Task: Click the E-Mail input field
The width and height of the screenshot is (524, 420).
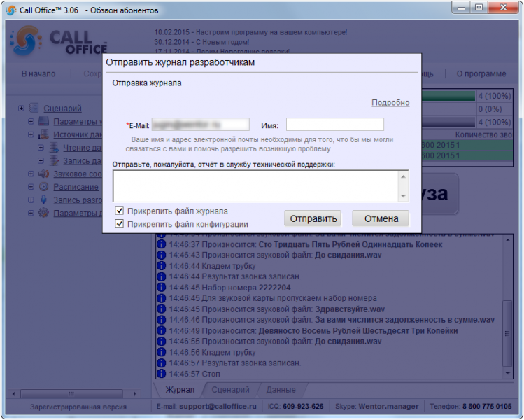Action: coord(201,125)
